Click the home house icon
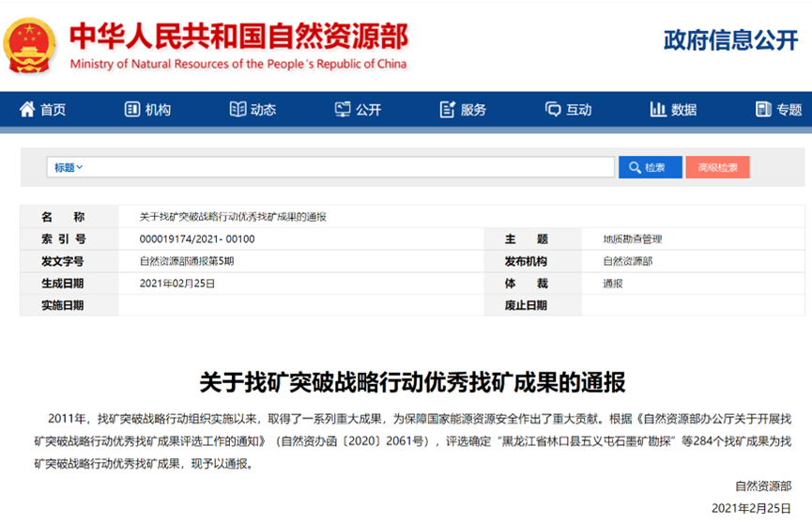Screen dimensions: 812x524 pyautogui.click(x=26, y=110)
